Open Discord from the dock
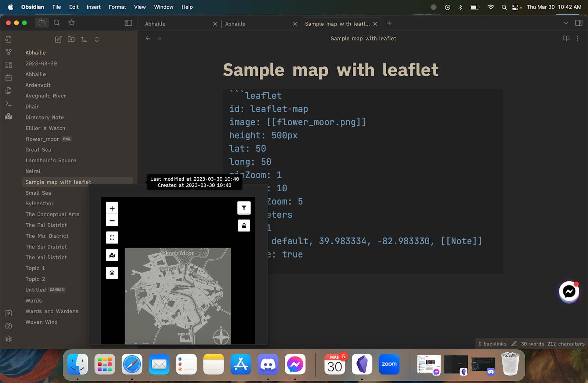 (x=268, y=364)
